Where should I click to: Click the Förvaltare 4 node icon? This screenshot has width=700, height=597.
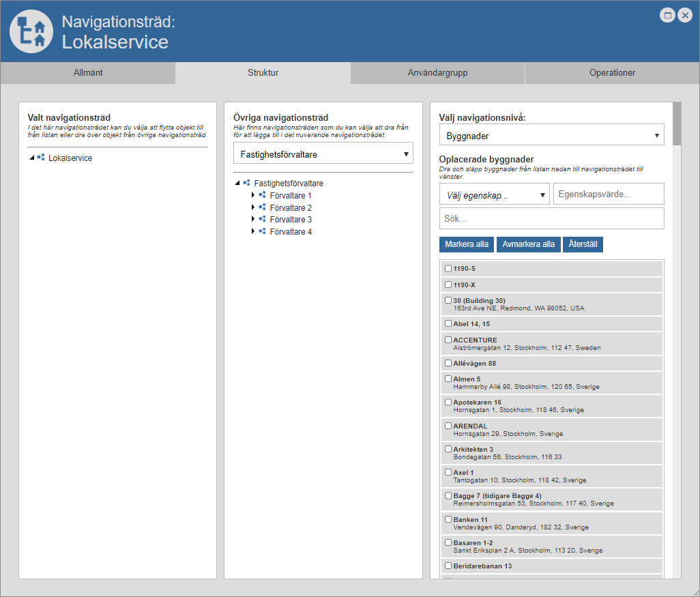(262, 231)
